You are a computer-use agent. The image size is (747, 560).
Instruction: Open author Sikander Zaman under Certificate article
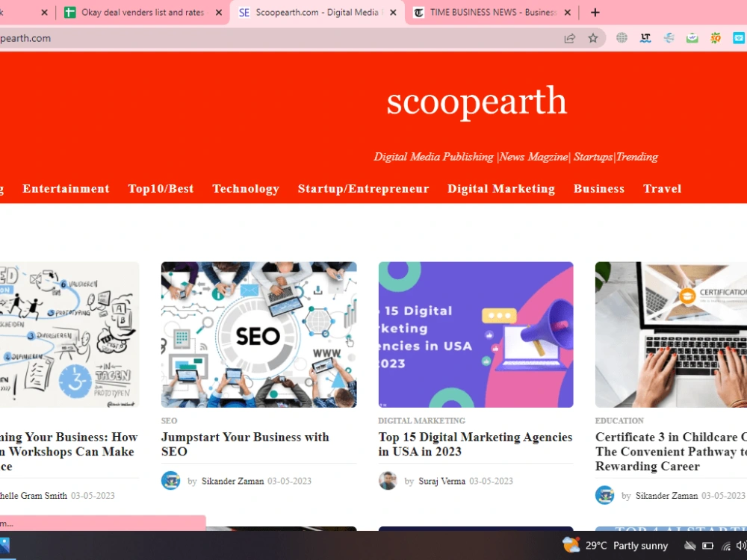tap(666, 496)
